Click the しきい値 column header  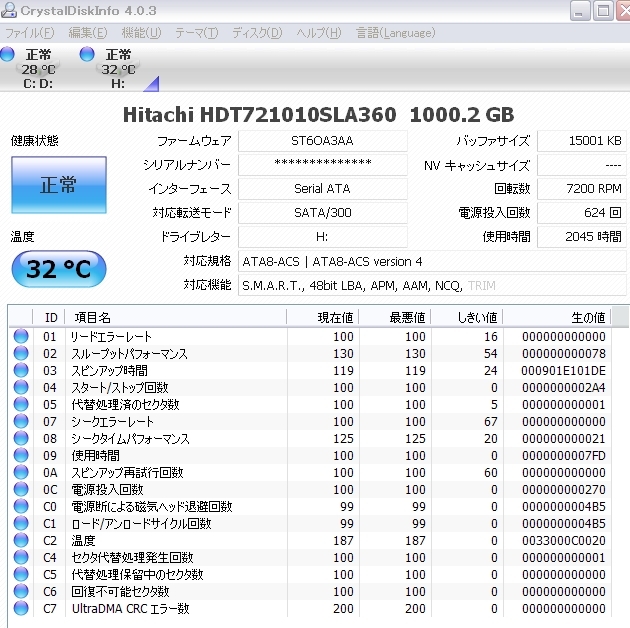[466, 317]
